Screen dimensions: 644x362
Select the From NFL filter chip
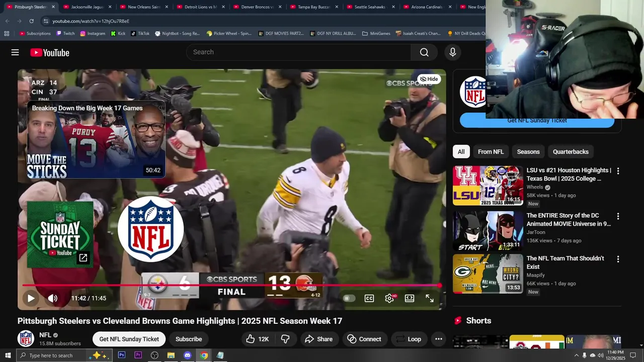[x=491, y=152]
